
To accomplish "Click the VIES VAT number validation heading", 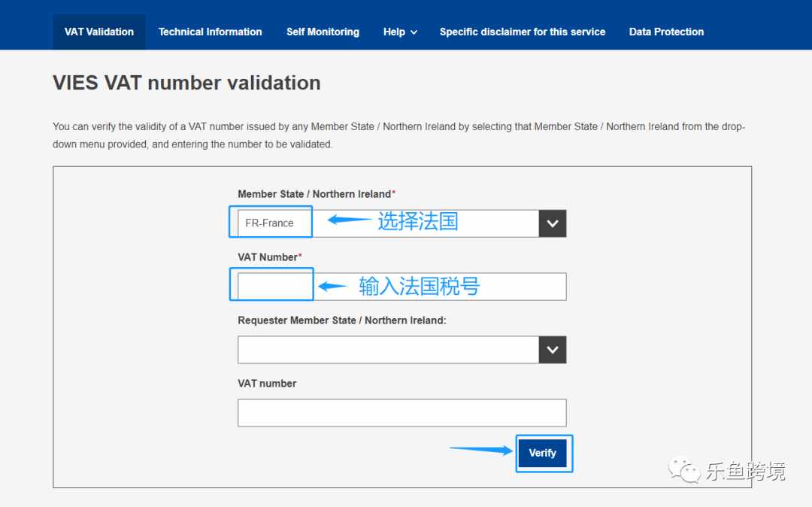I will (186, 83).
